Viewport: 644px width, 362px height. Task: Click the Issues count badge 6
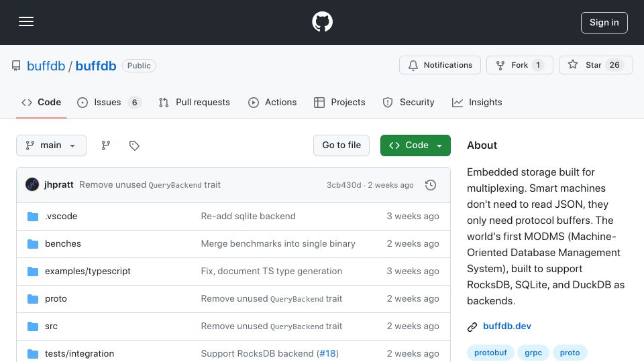(x=134, y=102)
